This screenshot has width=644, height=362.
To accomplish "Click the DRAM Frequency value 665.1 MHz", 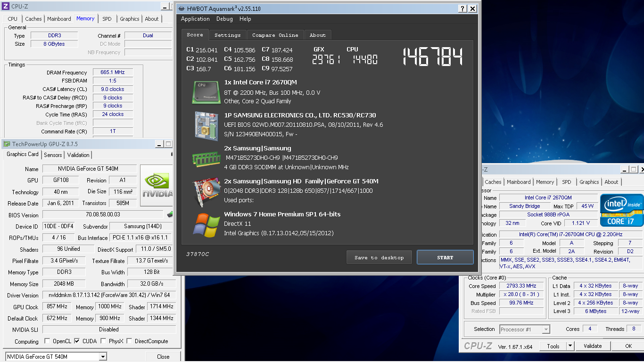I will (113, 73).
